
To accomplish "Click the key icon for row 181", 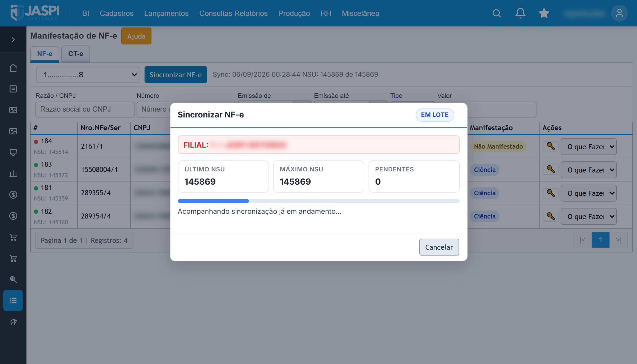I will [551, 193].
